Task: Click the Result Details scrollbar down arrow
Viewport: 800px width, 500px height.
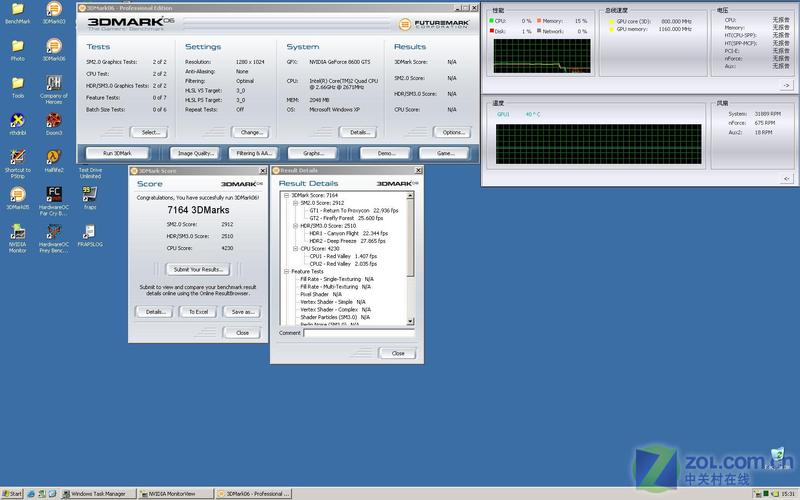Action: 410,321
